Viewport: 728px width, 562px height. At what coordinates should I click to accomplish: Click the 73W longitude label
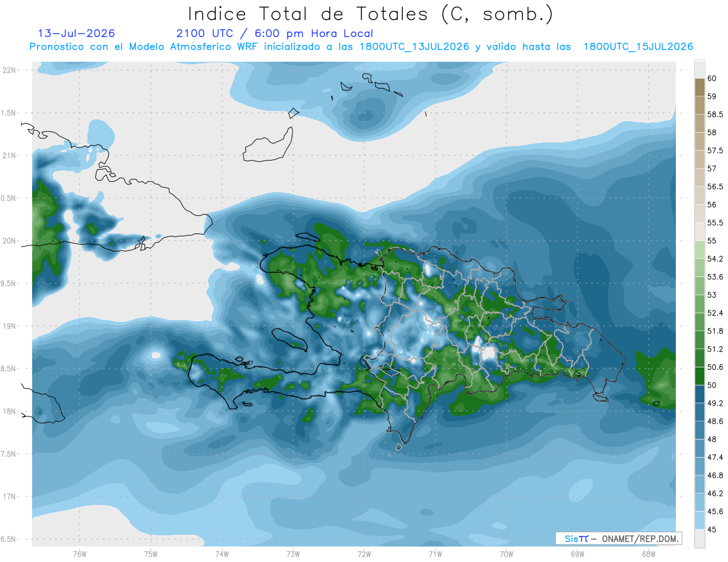(293, 554)
